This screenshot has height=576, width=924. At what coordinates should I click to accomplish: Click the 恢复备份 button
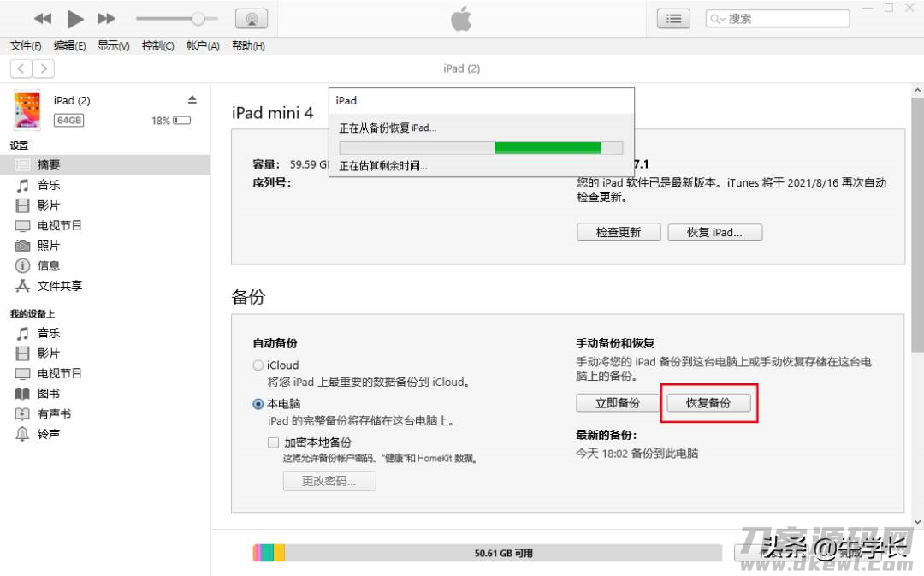(709, 402)
